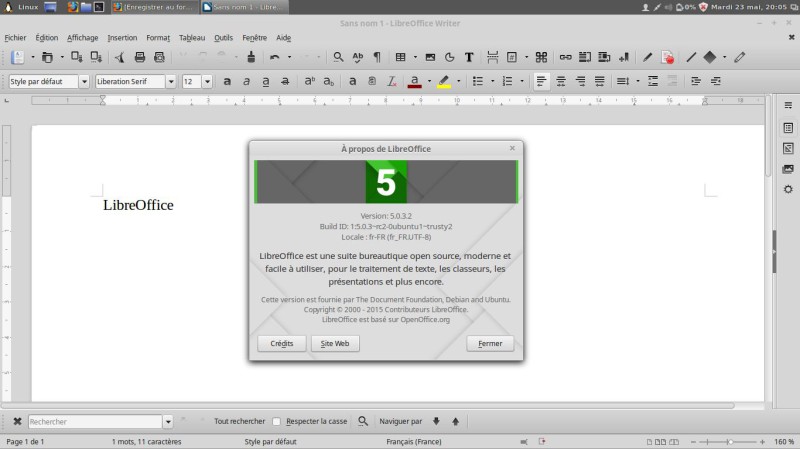Toggle Subscript formatting
This screenshot has height=449, width=800.
pyautogui.click(x=329, y=81)
